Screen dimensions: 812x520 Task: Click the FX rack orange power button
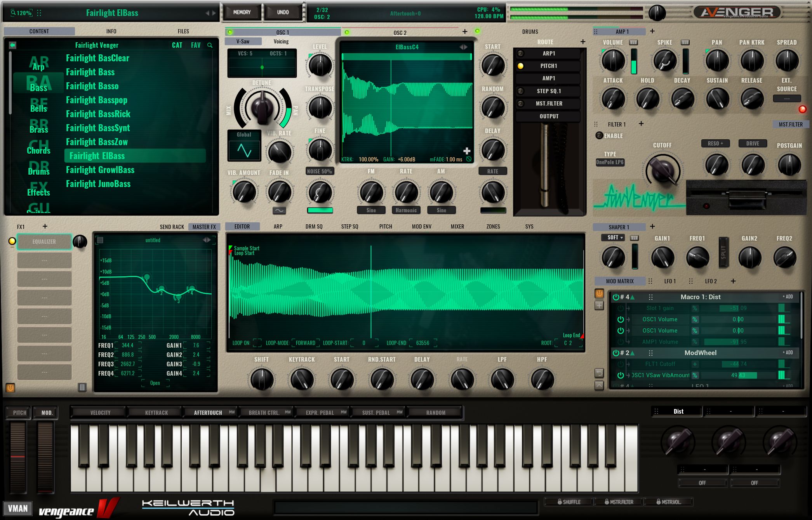point(10,387)
